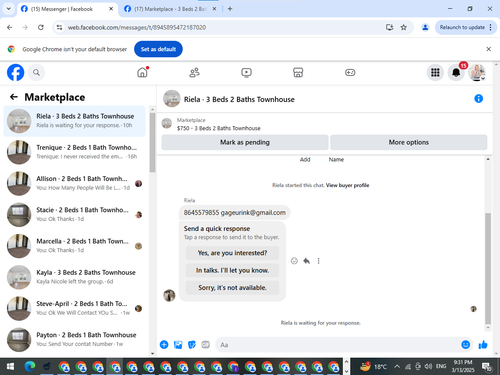
Task: Choose a sticker icon in composer
Action: [192, 345]
